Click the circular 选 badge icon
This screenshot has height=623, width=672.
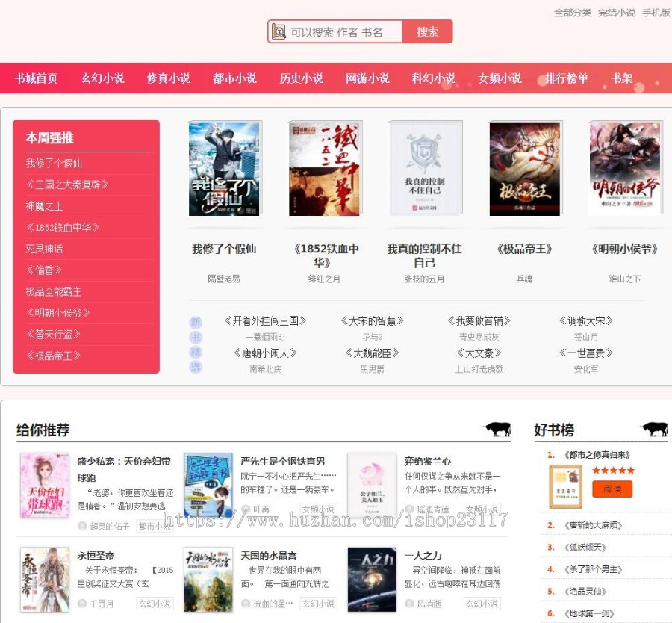point(196,366)
